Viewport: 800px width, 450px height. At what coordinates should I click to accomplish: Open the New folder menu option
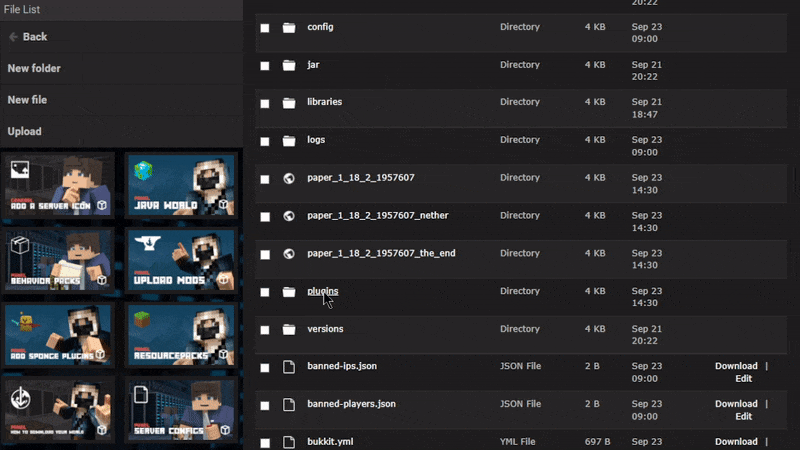pyautogui.click(x=34, y=69)
